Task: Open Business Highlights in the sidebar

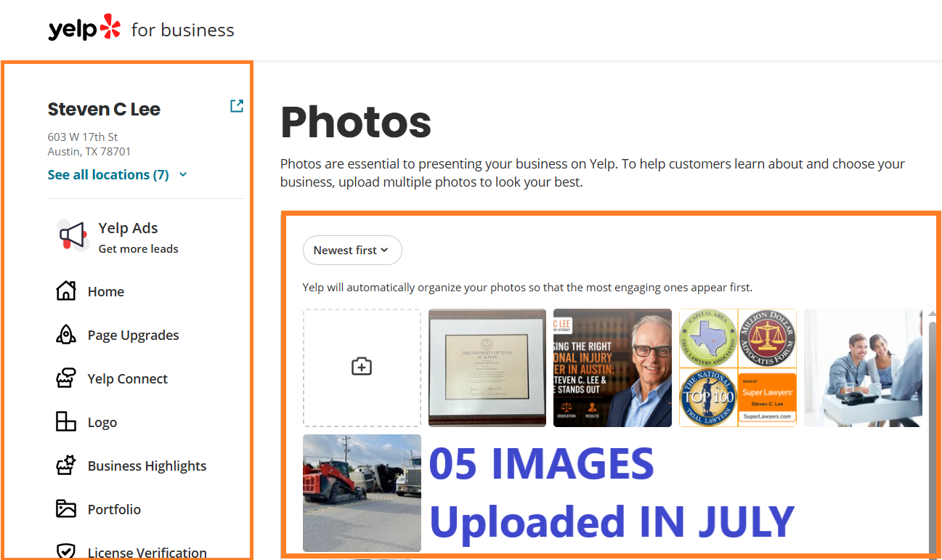Action: pos(147,466)
